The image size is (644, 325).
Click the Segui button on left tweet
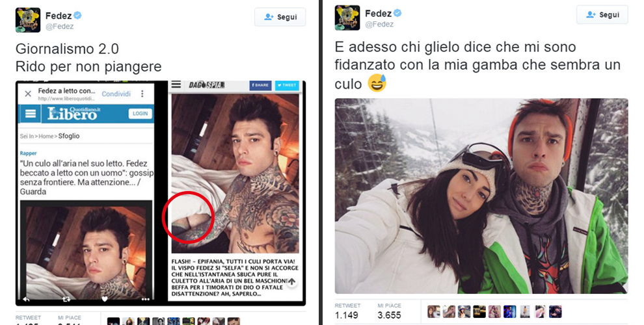[x=280, y=18]
